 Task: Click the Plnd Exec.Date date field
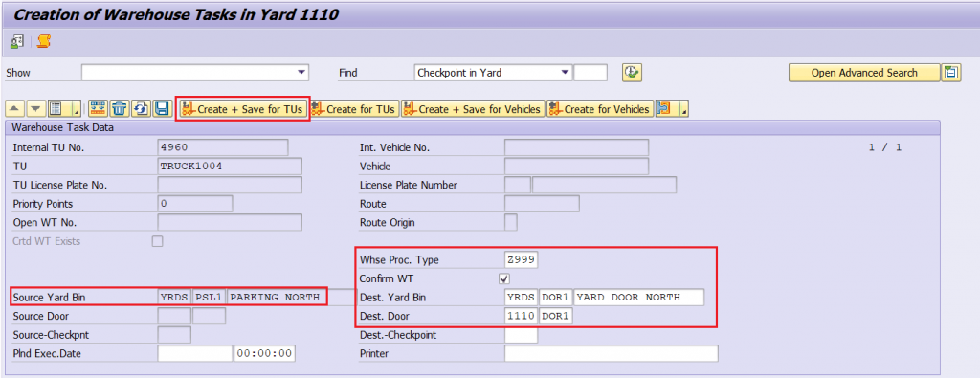tap(195, 354)
